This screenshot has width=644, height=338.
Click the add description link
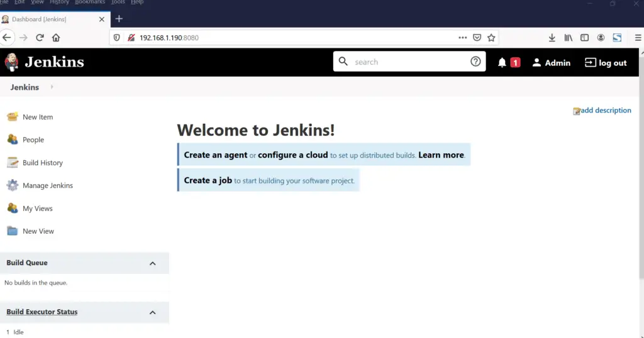(x=605, y=111)
